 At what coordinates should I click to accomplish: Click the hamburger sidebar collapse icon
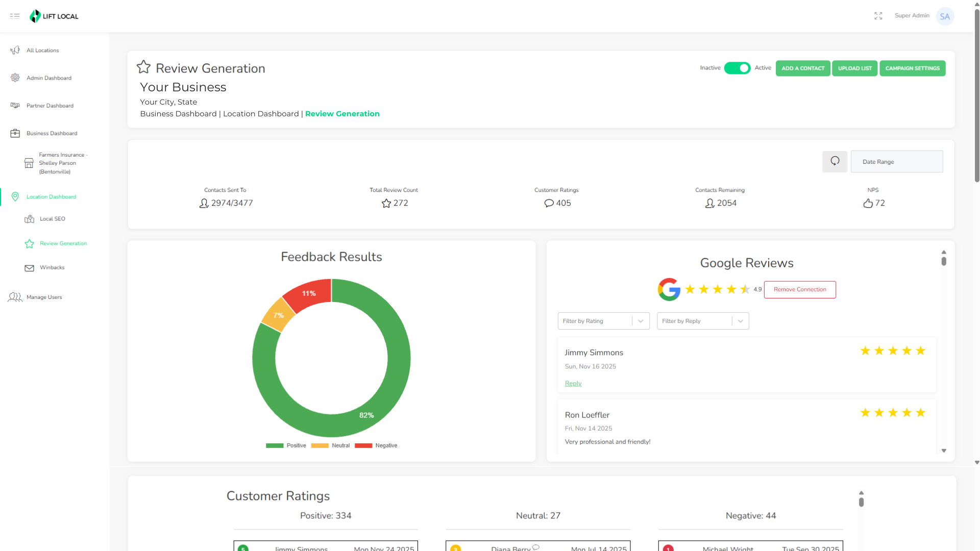pyautogui.click(x=15, y=16)
